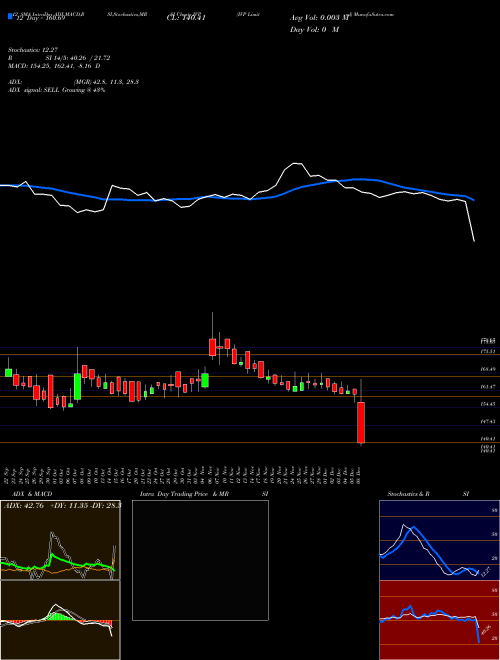Click the ADX (MGR) values line
Screen dimensions: 500x660
73,82
